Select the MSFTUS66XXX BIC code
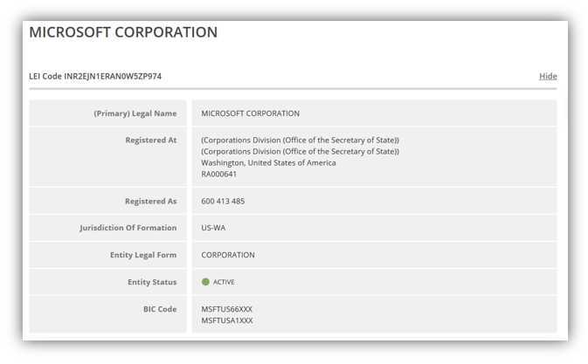This screenshot has height=364, width=588. click(227, 309)
